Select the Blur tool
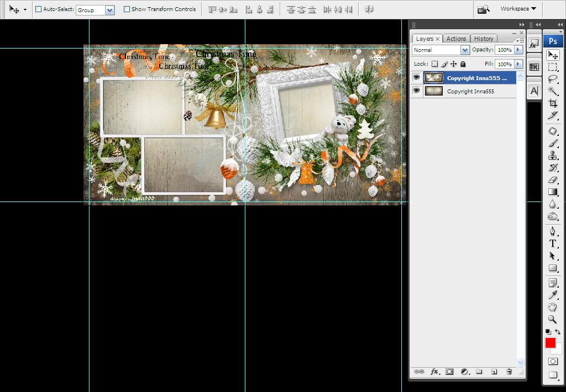The image size is (566, 392). pos(553,204)
